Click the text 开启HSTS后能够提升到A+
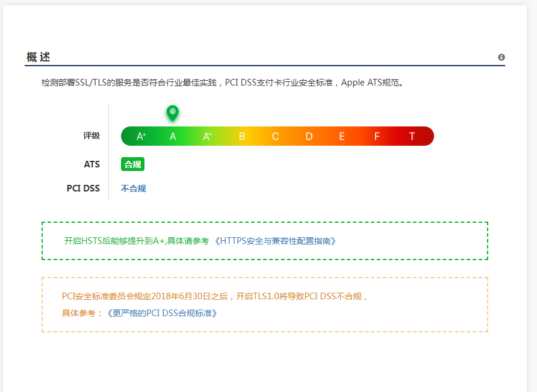The image size is (537, 392). [114, 241]
